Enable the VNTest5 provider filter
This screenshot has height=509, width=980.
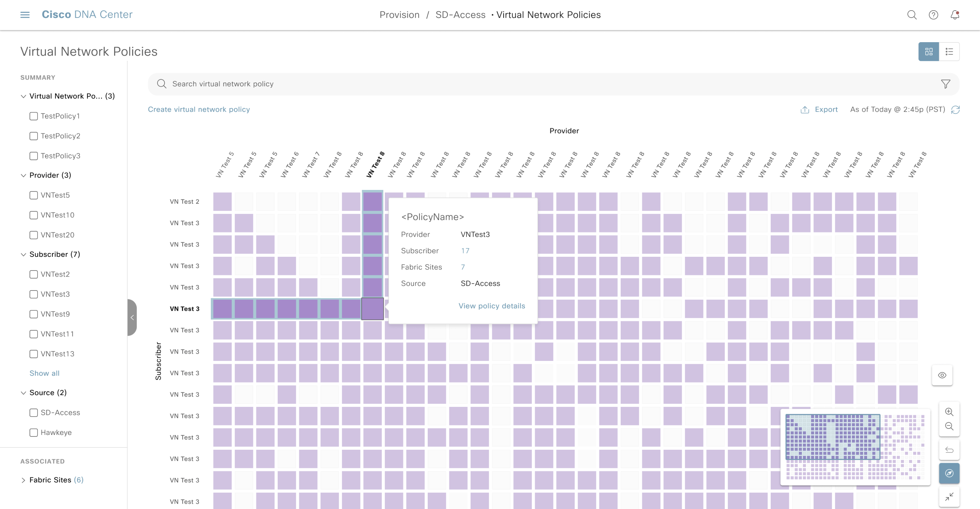(x=33, y=195)
